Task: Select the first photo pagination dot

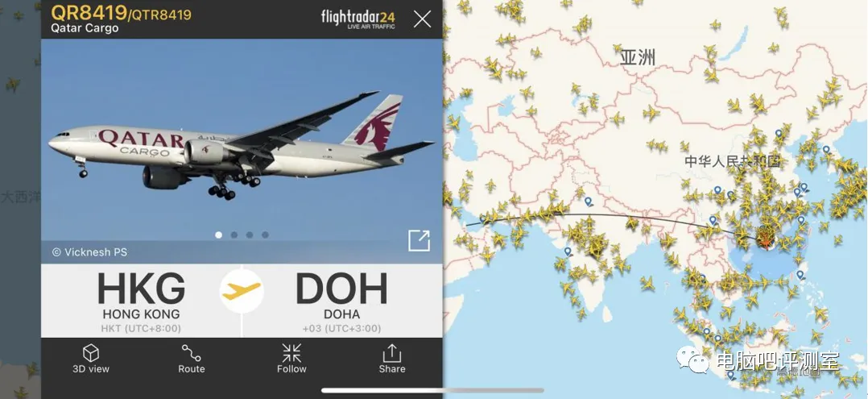Action: tap(219, 235)
